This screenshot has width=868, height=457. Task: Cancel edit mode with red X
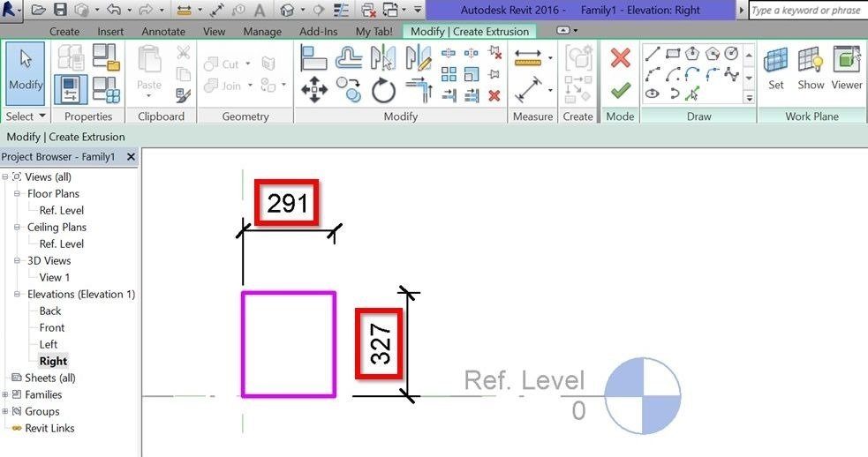click(x=620, y=57)
